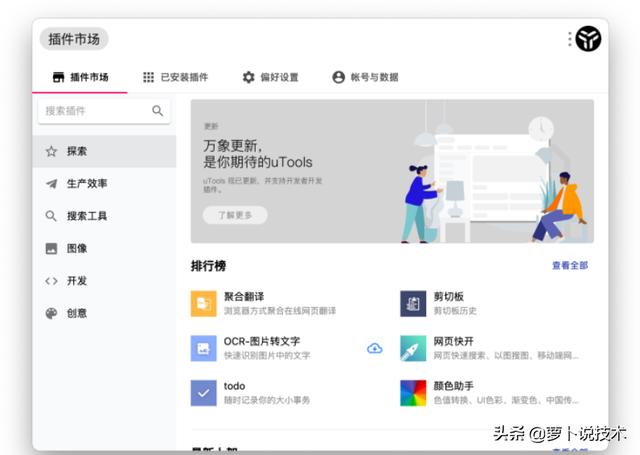
Task: Go to 帐号与数据 tab
Action: (365, 77)
